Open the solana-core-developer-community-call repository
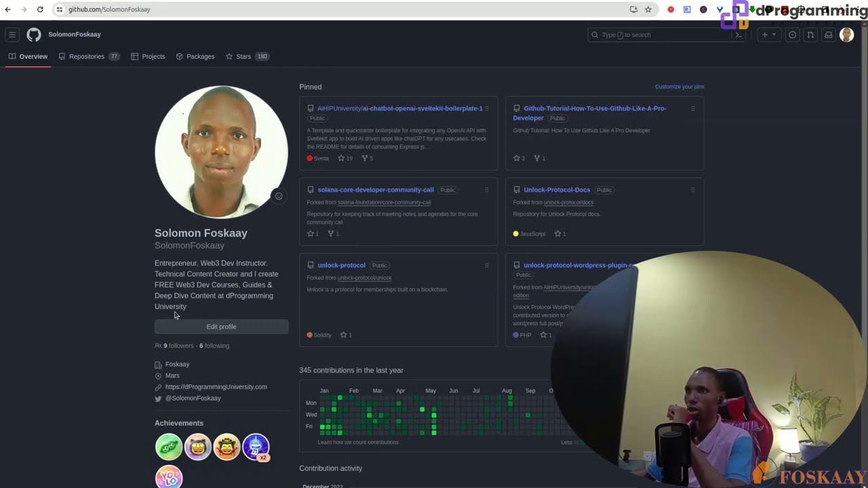The height and width of the screenshot is (488, 868). [376, 190]
